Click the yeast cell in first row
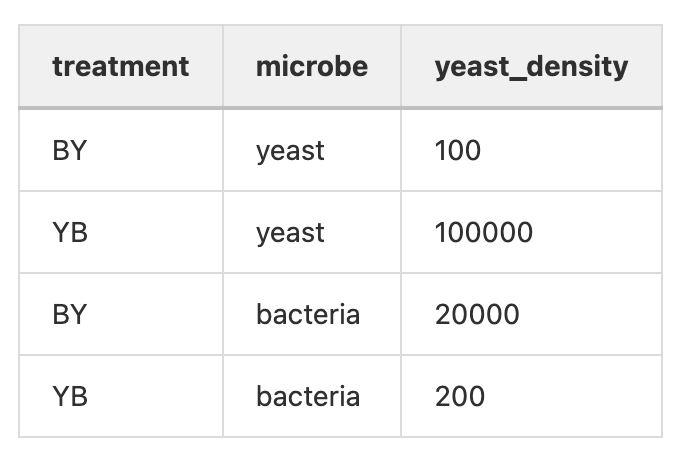Viewport: 682px width, 452px height. tap(312, 150)
